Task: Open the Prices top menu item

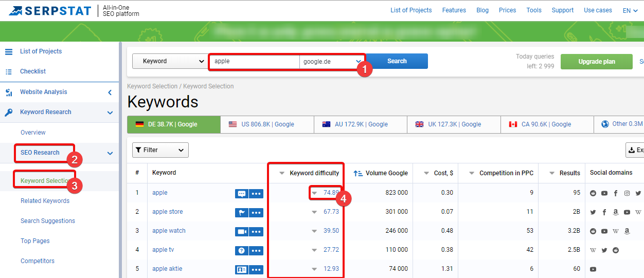Action: pos(507,10)
